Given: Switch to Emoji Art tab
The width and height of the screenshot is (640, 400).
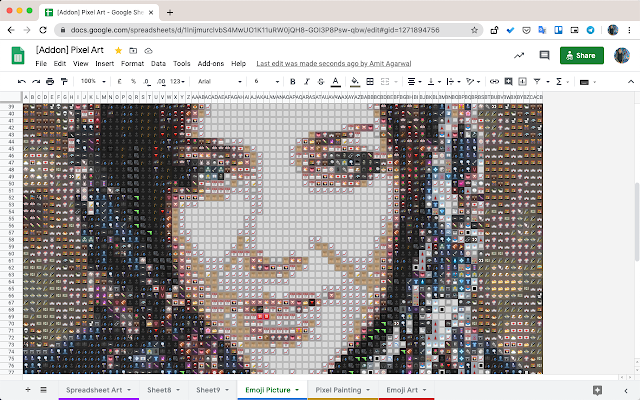Looking at the screenshot, I should coord(402,390).
